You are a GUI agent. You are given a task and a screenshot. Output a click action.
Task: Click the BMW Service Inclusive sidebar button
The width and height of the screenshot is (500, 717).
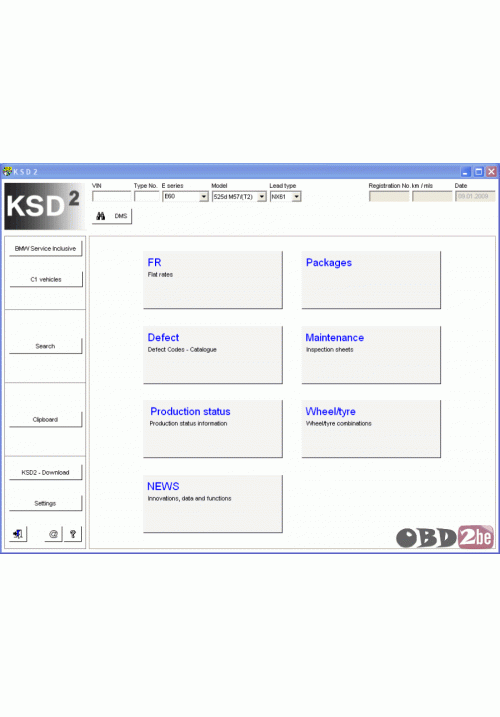46,249
